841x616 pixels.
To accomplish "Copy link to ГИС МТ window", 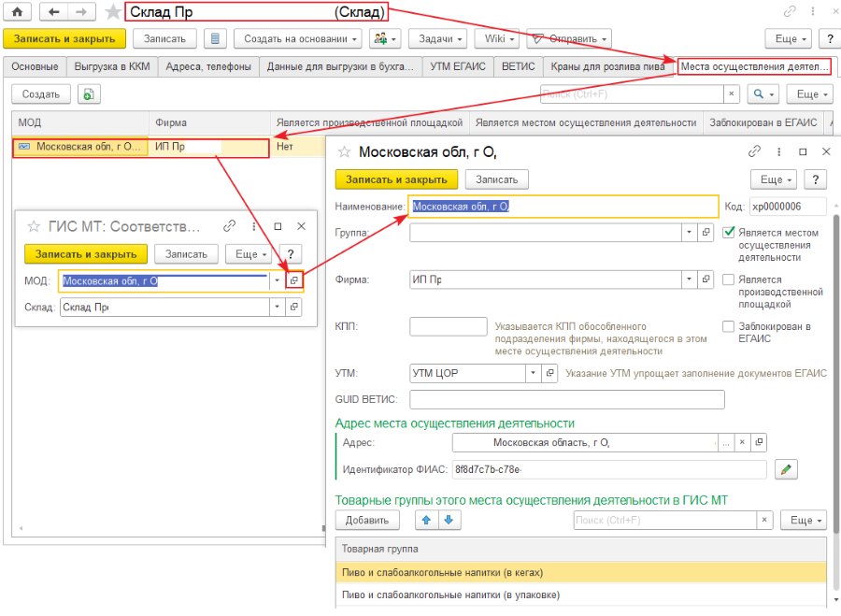I will pyautogui.click(x=230, y=226).
